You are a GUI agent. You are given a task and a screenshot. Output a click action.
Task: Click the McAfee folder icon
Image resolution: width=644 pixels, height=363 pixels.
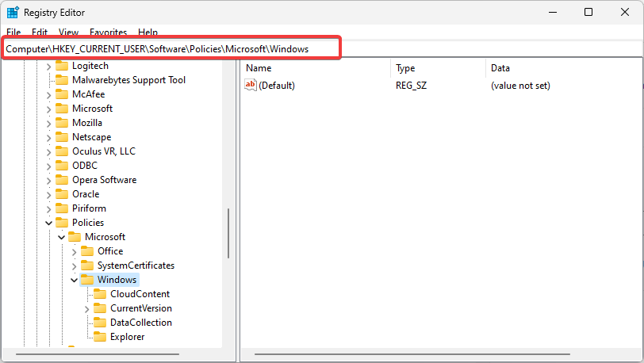[62, 94]
